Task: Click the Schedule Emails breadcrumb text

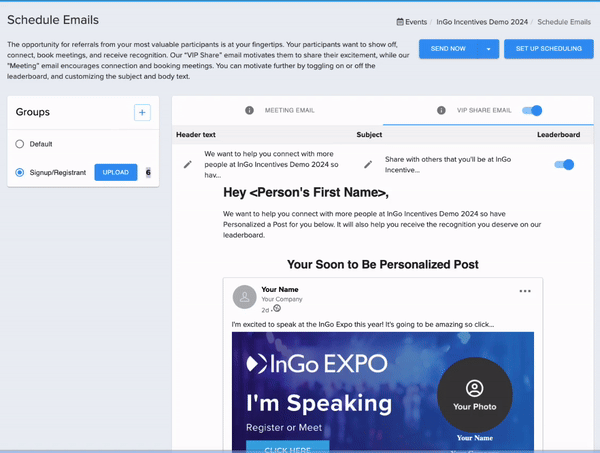Action: (x=564, y=22)
